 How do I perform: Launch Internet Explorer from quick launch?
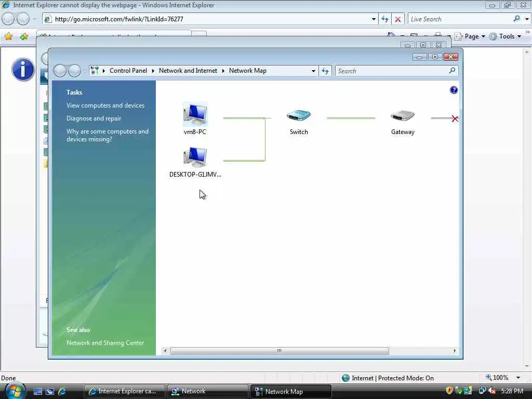point(62,391)
